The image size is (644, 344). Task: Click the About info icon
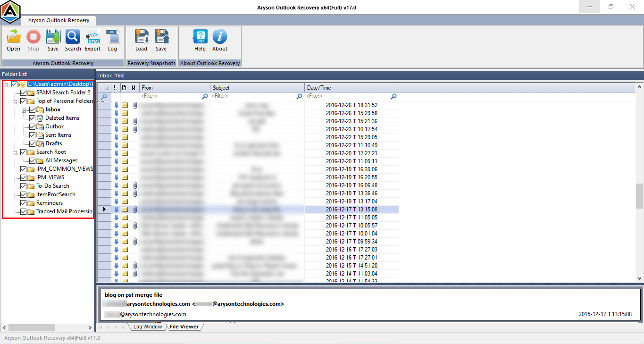coord(220,37)
